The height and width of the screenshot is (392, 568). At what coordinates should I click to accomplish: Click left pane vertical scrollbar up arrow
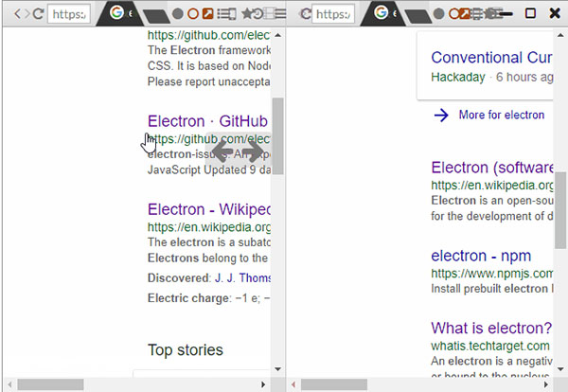click(x=277, y=35)
